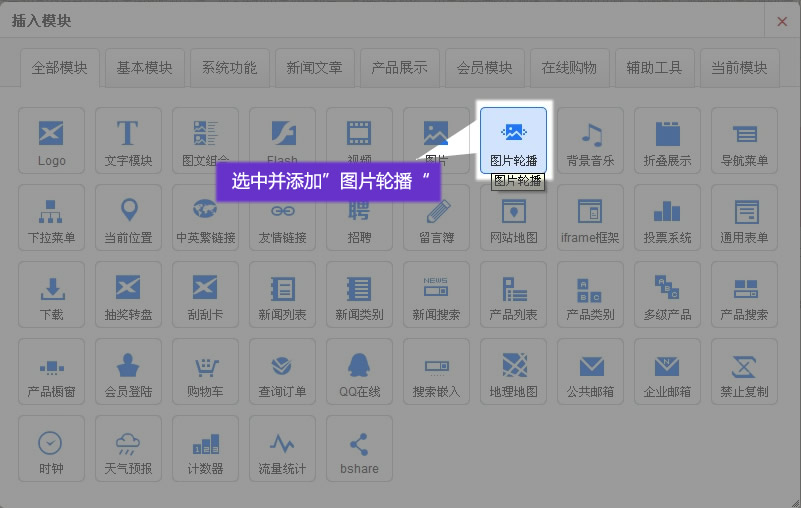Choose the 文字模块 text module

click(x=128, y=141)
